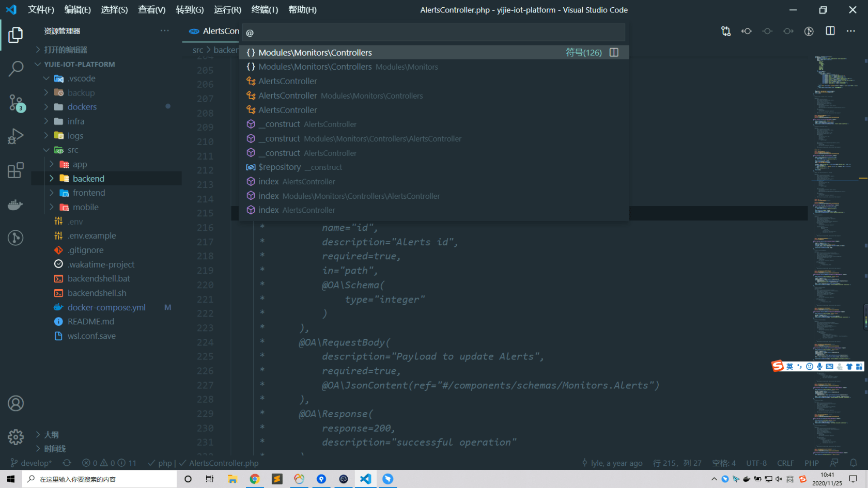Open the notifications bell in status bar
The width and height of the screenshot is (868, 488).
pyautogui.click(x=854, y=463)
